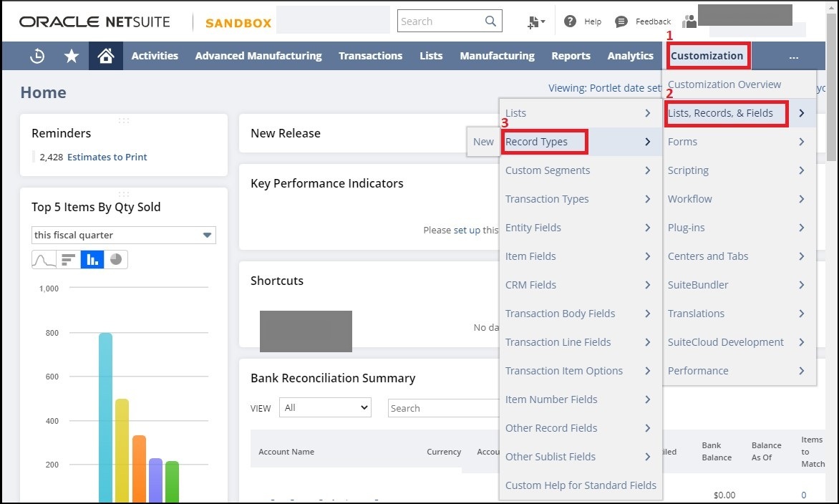The image size is (839, 504).
Task: Choose Other Record Fields
Action: (x=551, y=428)
